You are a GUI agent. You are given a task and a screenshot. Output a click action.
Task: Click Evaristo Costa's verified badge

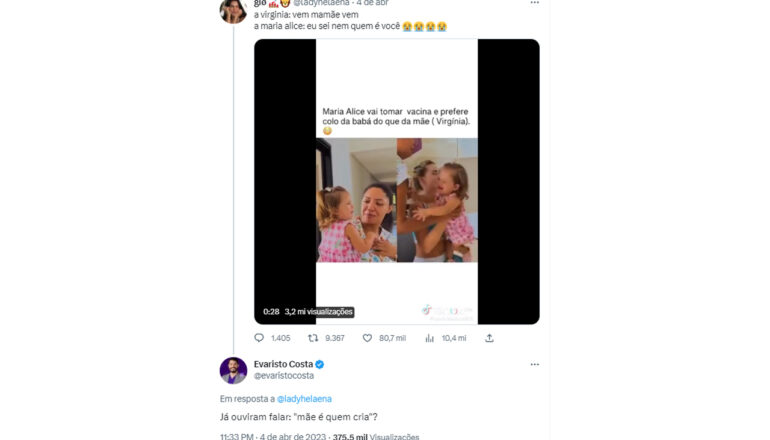[x=320, y=364]
